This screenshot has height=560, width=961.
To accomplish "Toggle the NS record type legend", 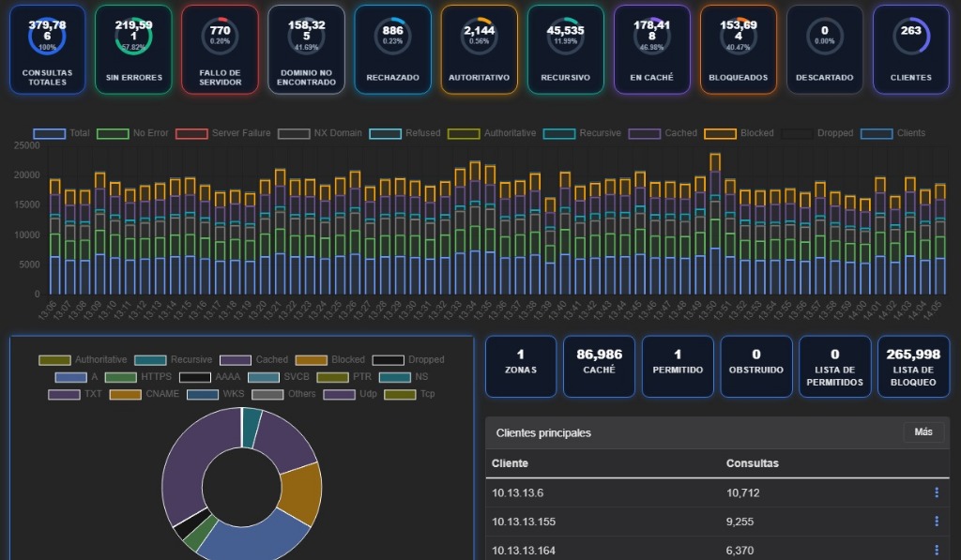I will pyautogui.click(x=404, y=377).
